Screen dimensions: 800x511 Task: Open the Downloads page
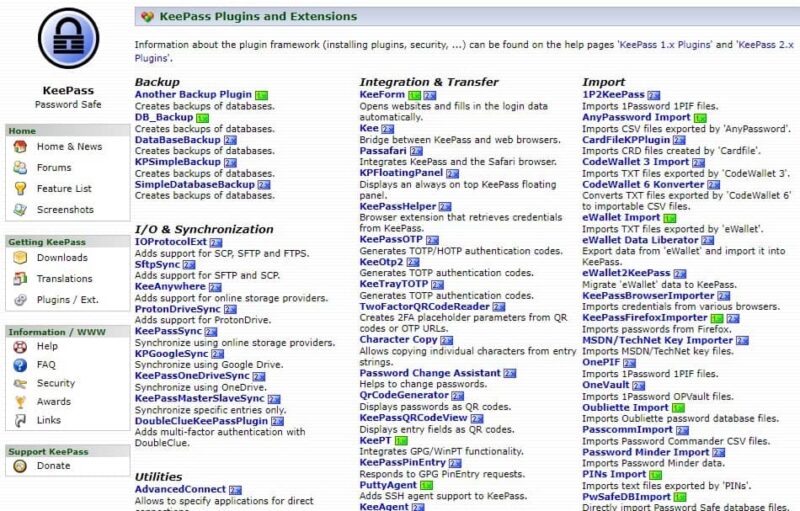[x=62, y=258]
